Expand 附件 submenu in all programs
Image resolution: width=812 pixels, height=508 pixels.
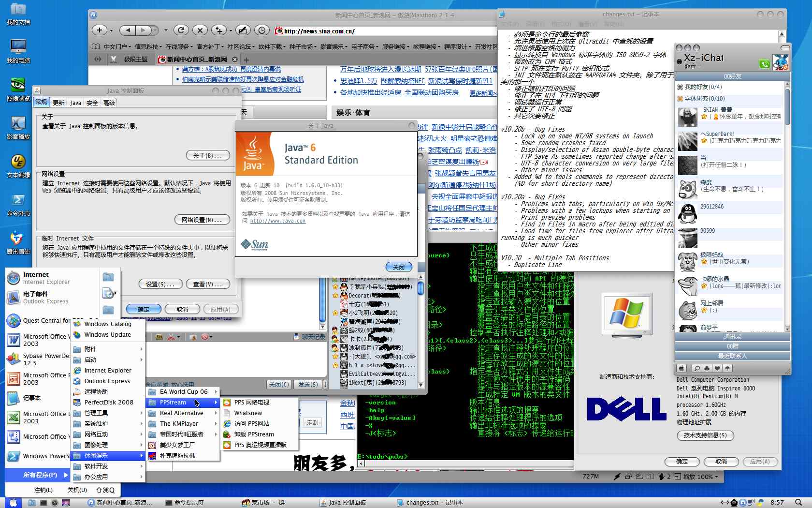[108, 349]
